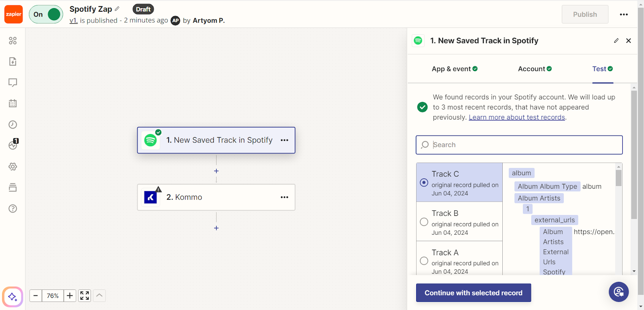
Task: Click the Draft status badge
Action: tap(143, 9)
